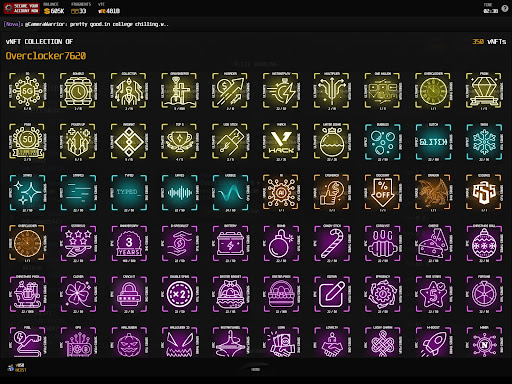Click the Overclocker7620 username
The width and height of the screenshot is (512, 384).
46,56
